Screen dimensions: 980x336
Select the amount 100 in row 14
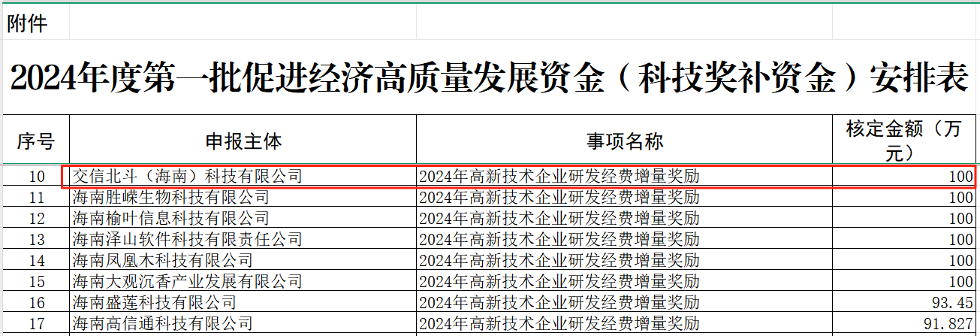[x=906, y=261]
